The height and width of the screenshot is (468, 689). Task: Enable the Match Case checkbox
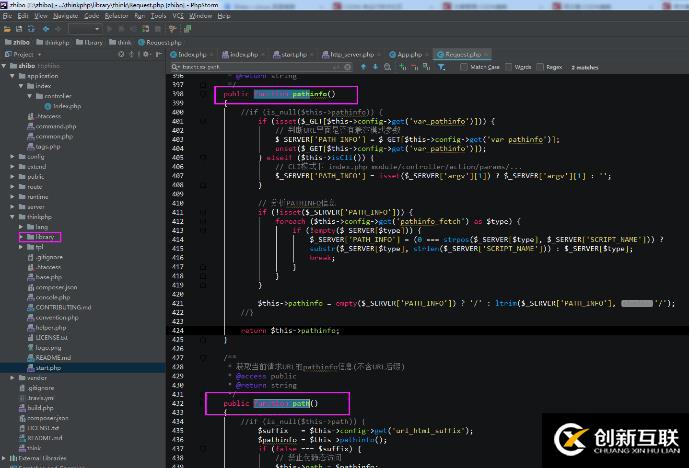click(x=464, y=67)
